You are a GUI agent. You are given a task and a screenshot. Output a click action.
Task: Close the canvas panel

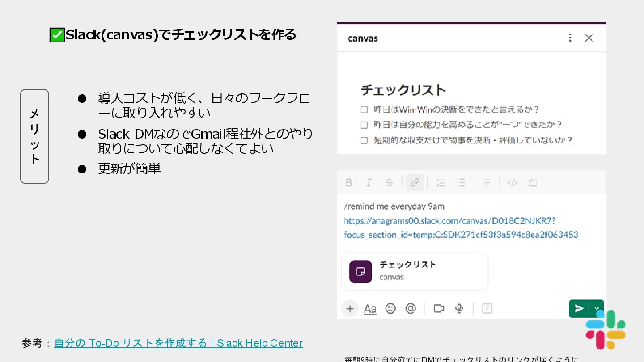[589, 38]
